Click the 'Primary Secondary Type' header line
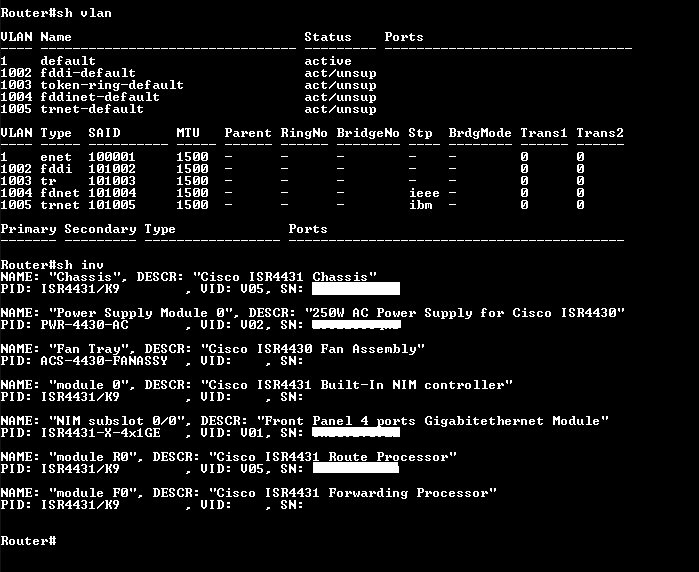This screenshot has height=572, width=699. [88, 229]
